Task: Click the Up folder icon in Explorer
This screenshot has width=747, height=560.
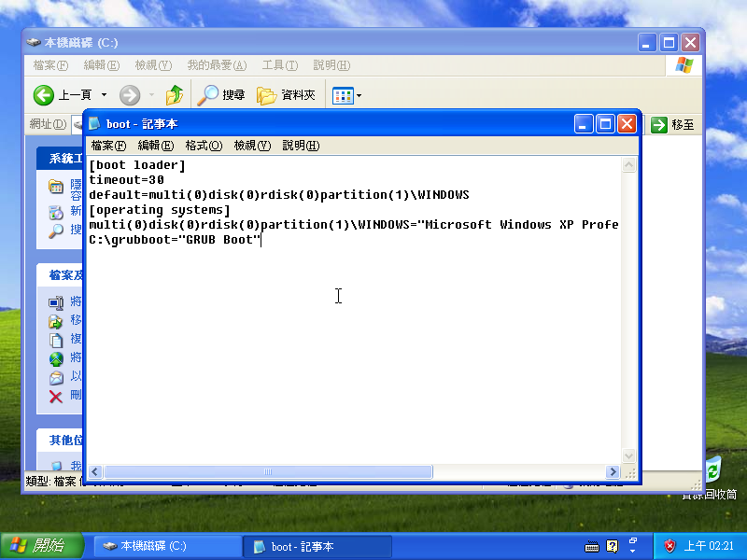Action: 175,95
